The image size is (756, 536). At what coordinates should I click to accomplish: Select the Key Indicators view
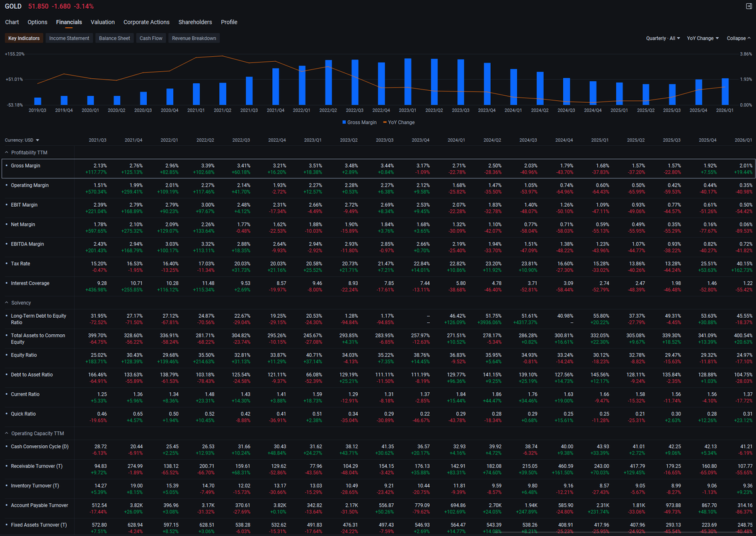click(24, 38)
